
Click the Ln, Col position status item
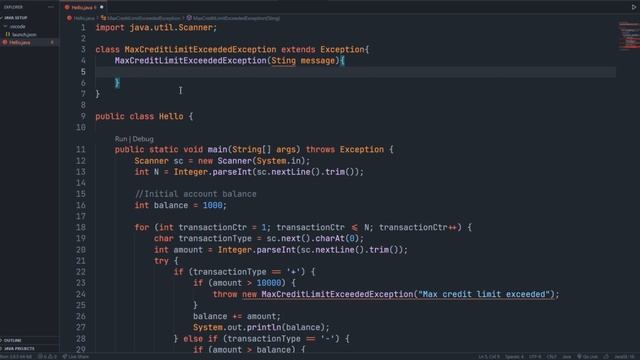pos(489,357)
